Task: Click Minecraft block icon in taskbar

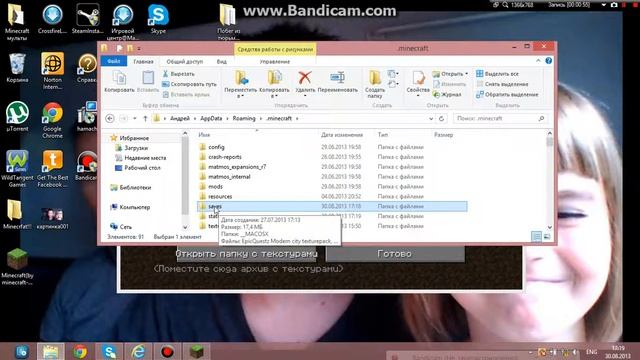Action: coord(196,351)
